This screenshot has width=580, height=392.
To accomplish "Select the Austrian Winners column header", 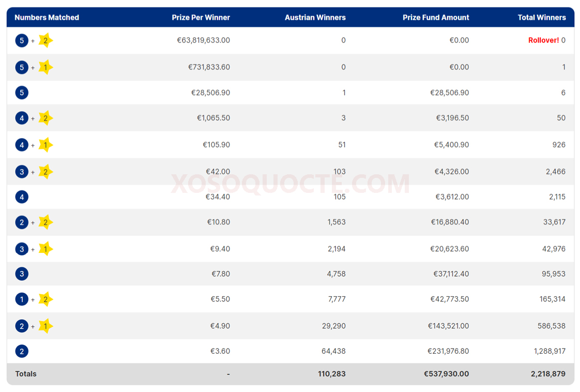I will coord(315,18).
